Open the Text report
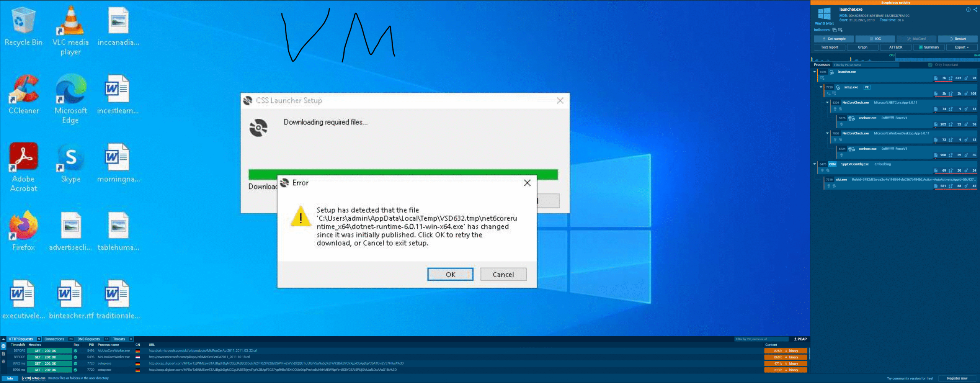The image size is (980, 383). point(830,47)
